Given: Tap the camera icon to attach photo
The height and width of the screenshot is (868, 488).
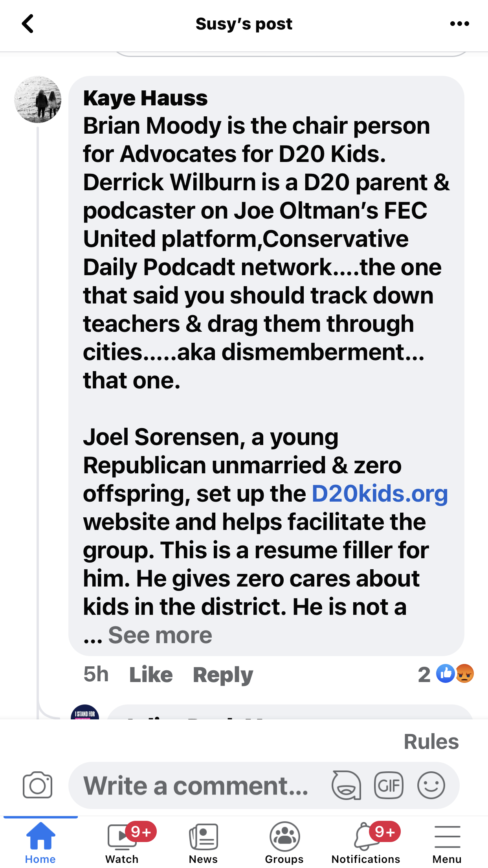Looking at the screenshot, I should pyautogui.click(x=37, y=786).
